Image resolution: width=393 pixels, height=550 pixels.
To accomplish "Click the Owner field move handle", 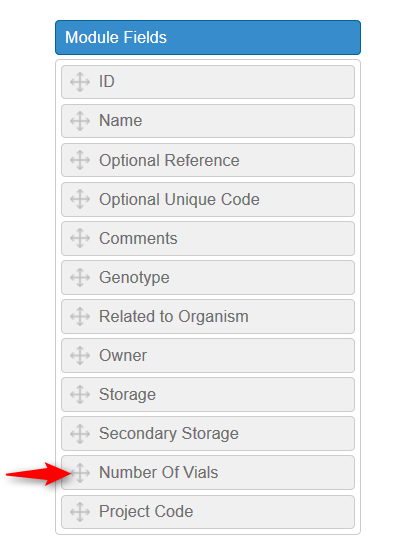I will pos(80,355).
